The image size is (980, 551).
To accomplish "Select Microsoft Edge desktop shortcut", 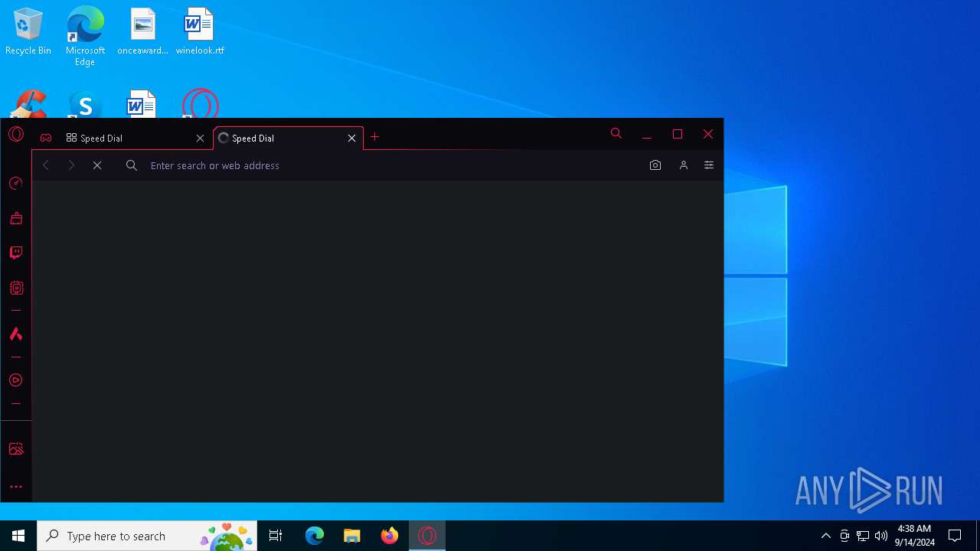I will click(85, 36).
